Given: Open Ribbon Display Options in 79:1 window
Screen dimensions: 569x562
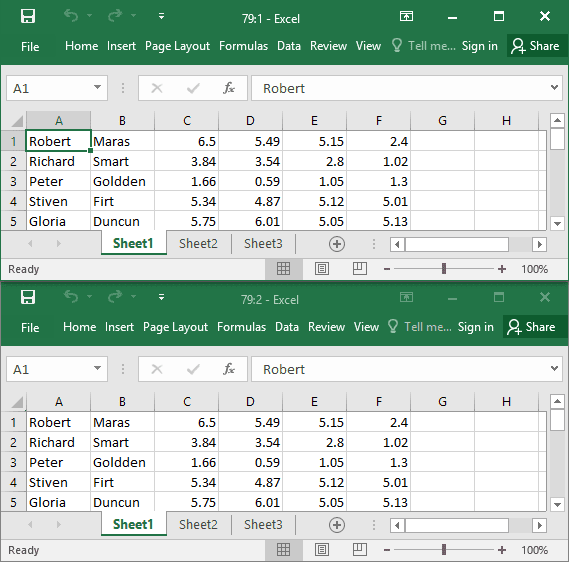Looking at the screenshot, I should [x=406, y=16].
